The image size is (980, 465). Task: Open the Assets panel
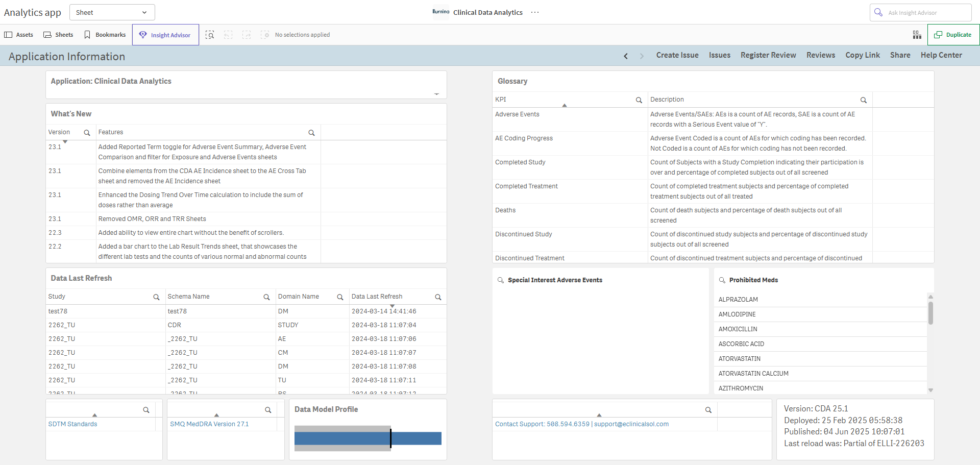[19, 35]
